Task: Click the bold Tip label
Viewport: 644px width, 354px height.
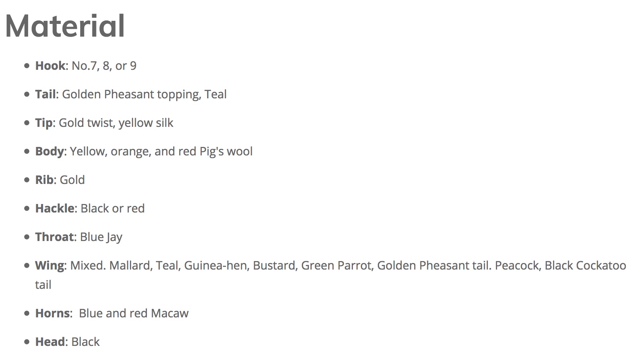Action: coord(44,123)
